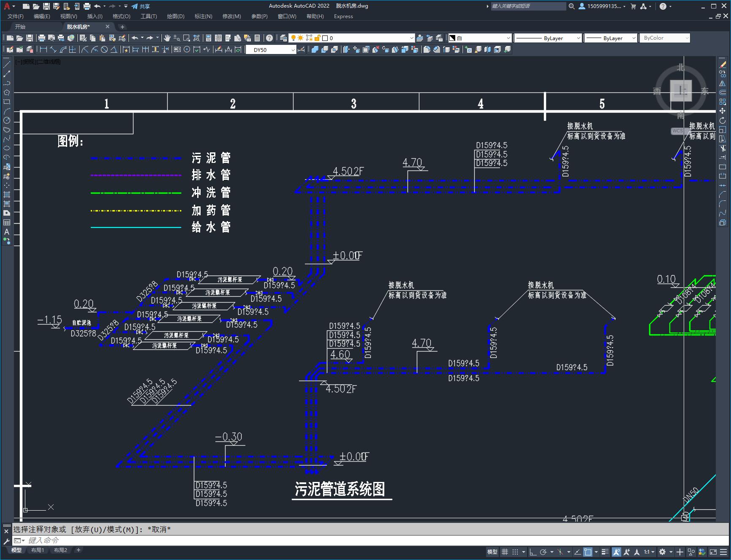The height and width of the screenshot is (560, 731).
Task: Switch to the 布局1 layout tab
Action: pos(38,550)
